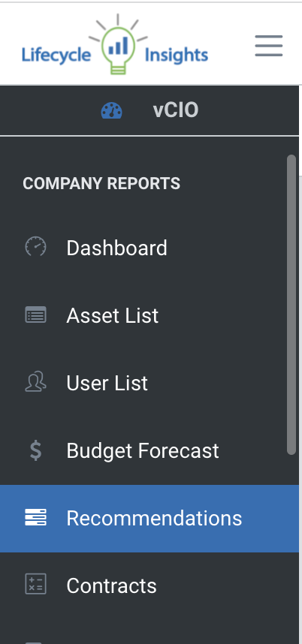The image size is (302, 644).
Task: Click the COMPANY REPORTS section heading
Action: (101, 184)
